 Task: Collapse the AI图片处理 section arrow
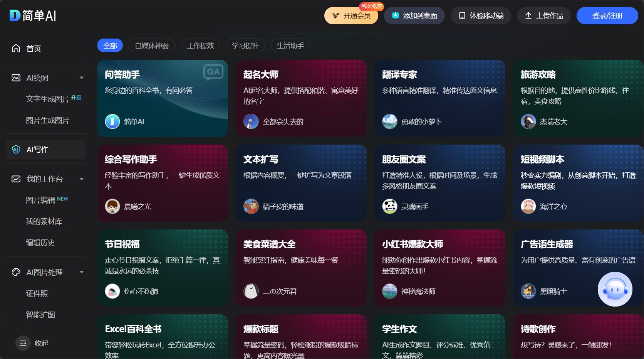[82, 272]
